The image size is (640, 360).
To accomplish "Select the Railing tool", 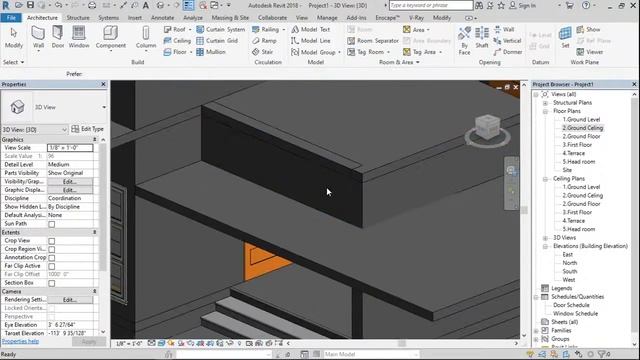I will (268, 29).
